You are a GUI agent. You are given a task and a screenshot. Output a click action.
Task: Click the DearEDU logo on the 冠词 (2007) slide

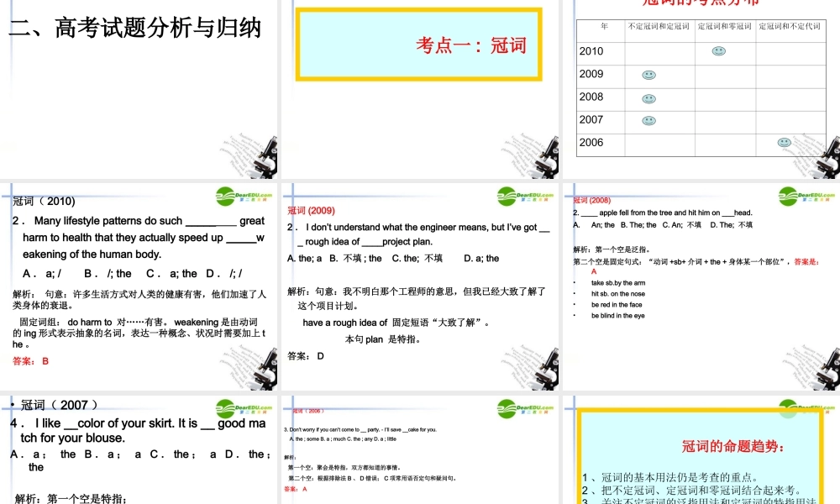[244, 409]
